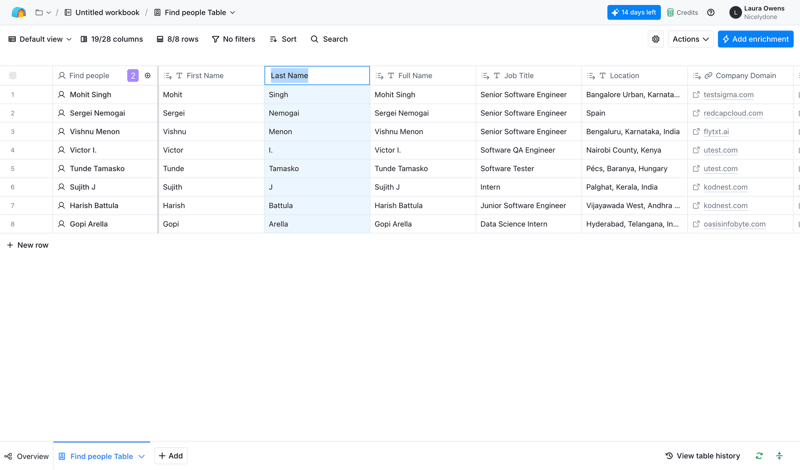Toggle the select-all rows checkbox in header
Viewport: 800px width, 470px height.
pyautogui.click(x=13, y=76)
